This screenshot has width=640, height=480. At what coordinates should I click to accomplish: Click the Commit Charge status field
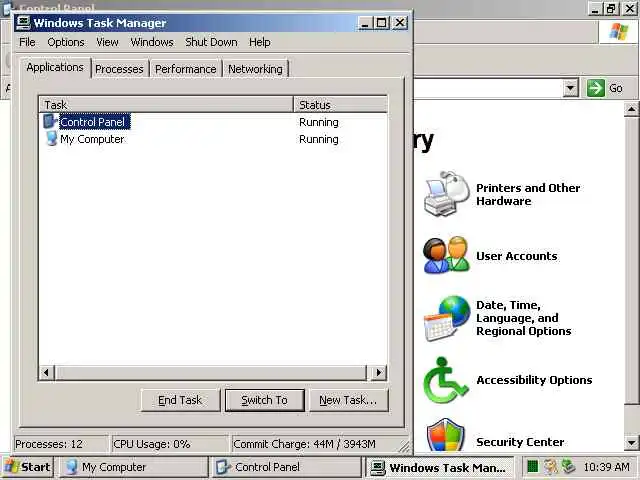tap(316, 444)
